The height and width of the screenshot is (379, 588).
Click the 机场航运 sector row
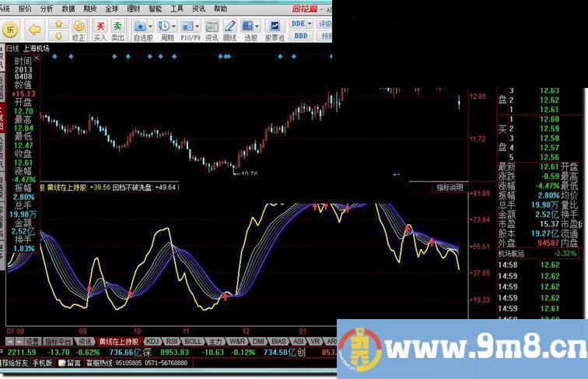(517, 253)
